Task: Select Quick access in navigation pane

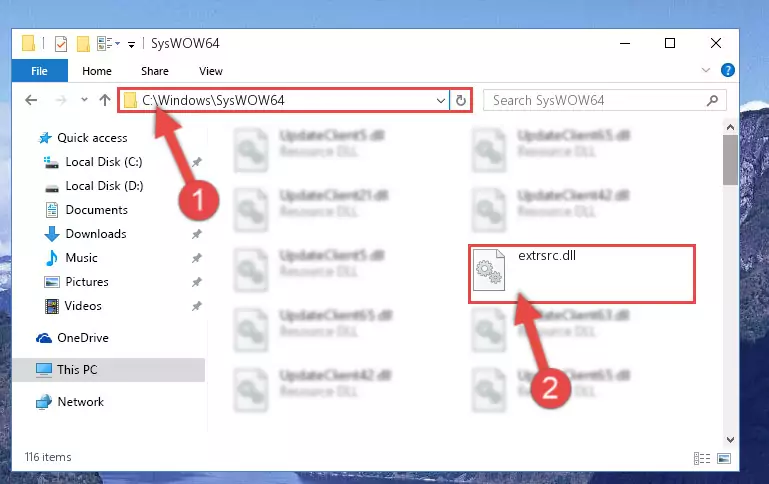Action: [x=92, y=138]
